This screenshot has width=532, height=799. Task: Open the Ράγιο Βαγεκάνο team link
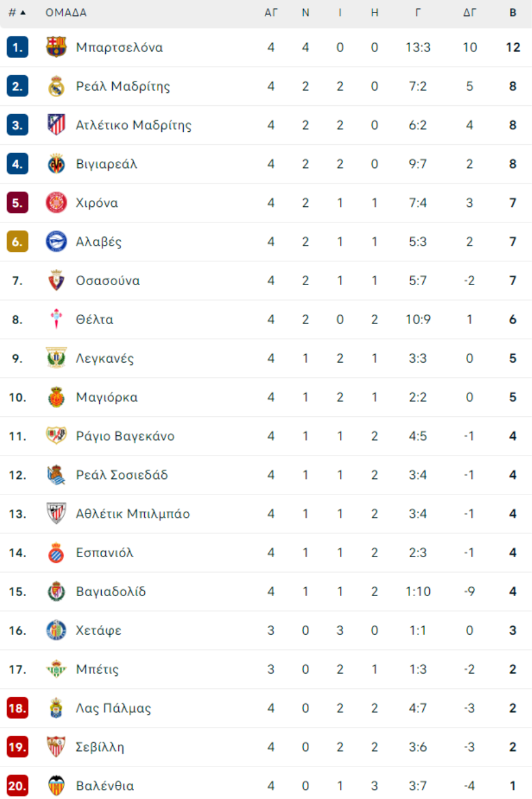point(125,436)
